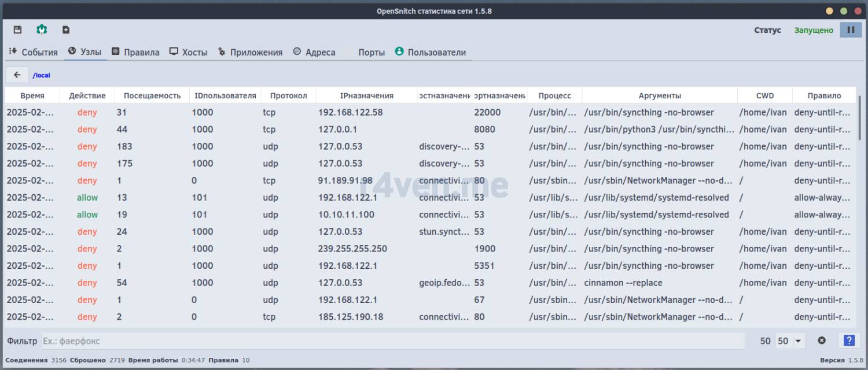Go to the Хосты tab
The image size is (868, 370).
pyautogui.click(x=189, y=52)
